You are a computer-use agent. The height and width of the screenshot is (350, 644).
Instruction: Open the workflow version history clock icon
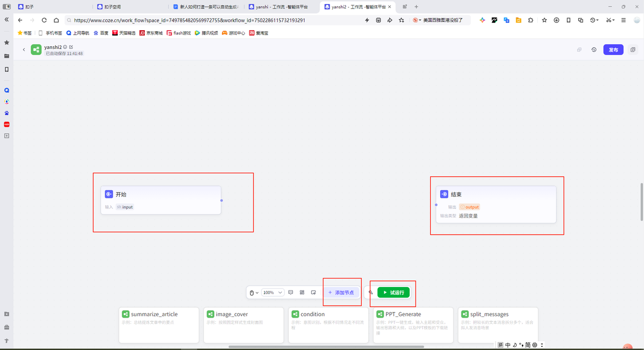pos(594,50)
